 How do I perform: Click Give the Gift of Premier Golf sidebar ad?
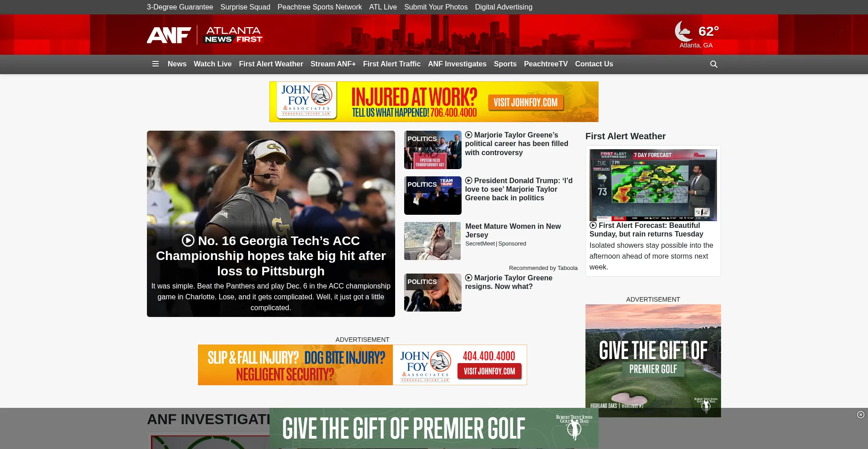pyautogui.click(x=653, y=361)
